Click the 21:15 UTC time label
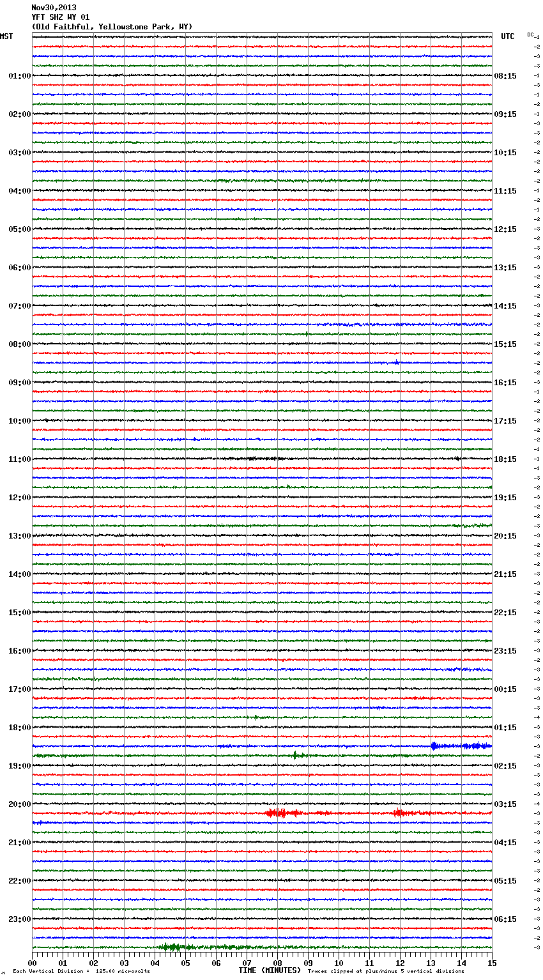The image size is (543, 980). [505, 574]
